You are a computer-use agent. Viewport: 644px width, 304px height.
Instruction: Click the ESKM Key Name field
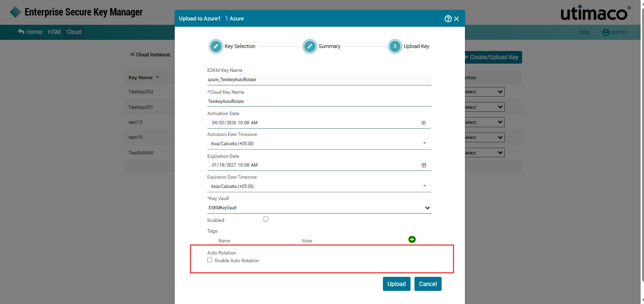(x=319, y=79)
